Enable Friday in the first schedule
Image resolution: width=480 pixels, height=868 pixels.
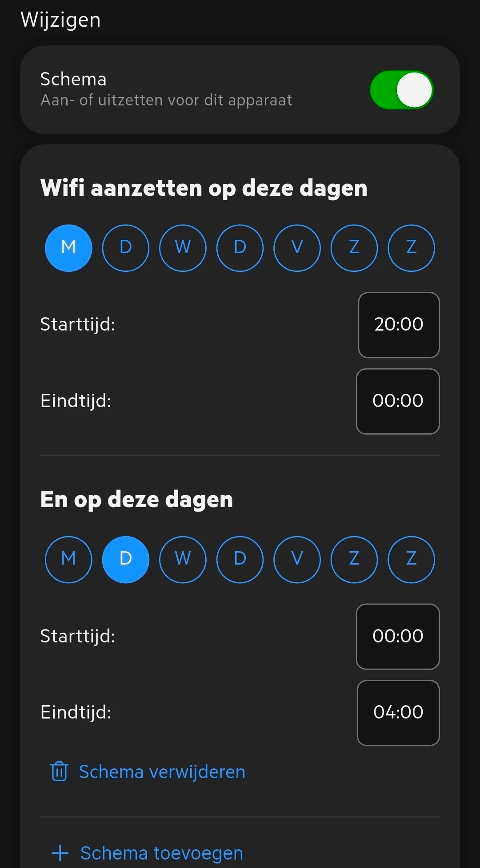(x=297, y=248)
